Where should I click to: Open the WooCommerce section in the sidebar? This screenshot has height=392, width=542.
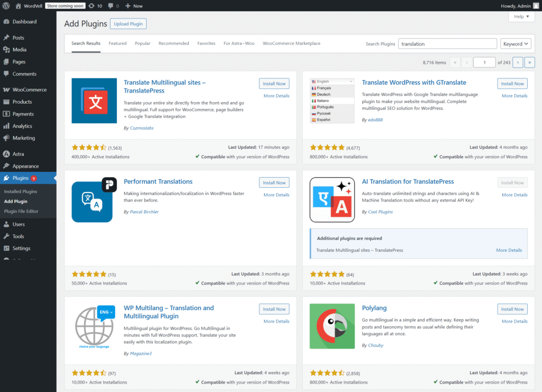tap(29, 89)
